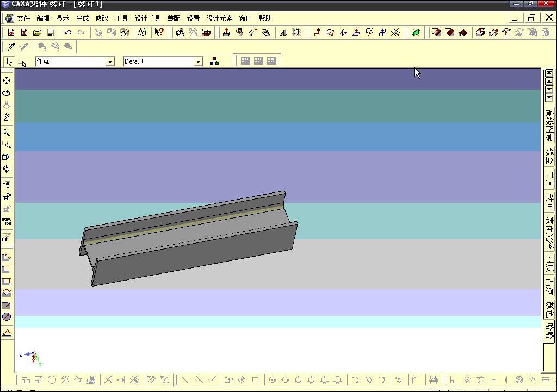Click the new drawing document icon
Screen dimensions: 557x392
click(24, 33)
